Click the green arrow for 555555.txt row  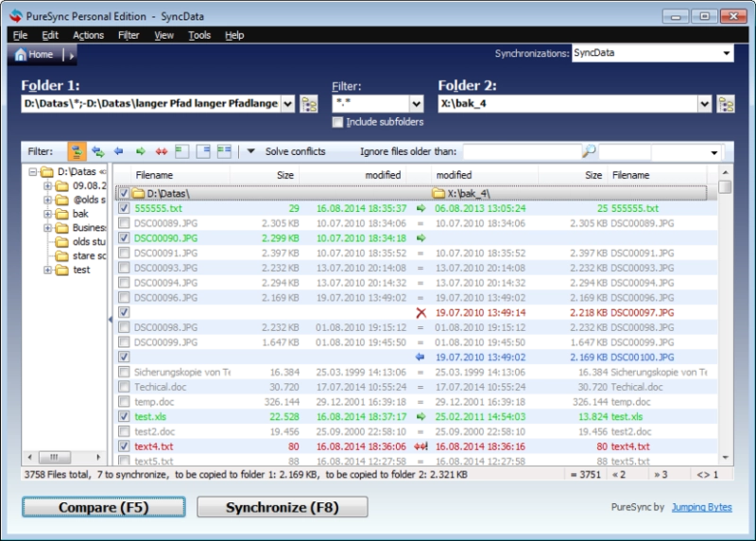coord(421,208)
